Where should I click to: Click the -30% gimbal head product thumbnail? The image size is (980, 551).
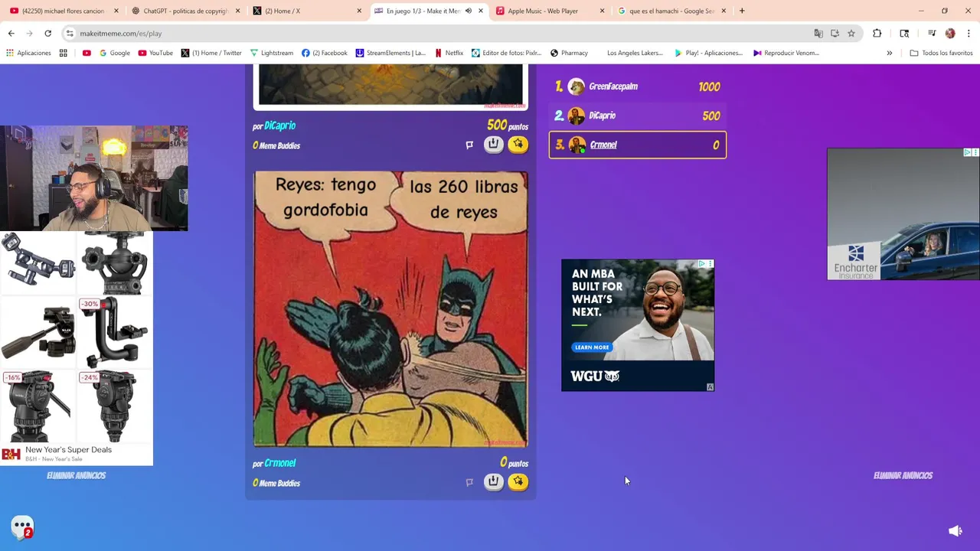pos(115,334)
